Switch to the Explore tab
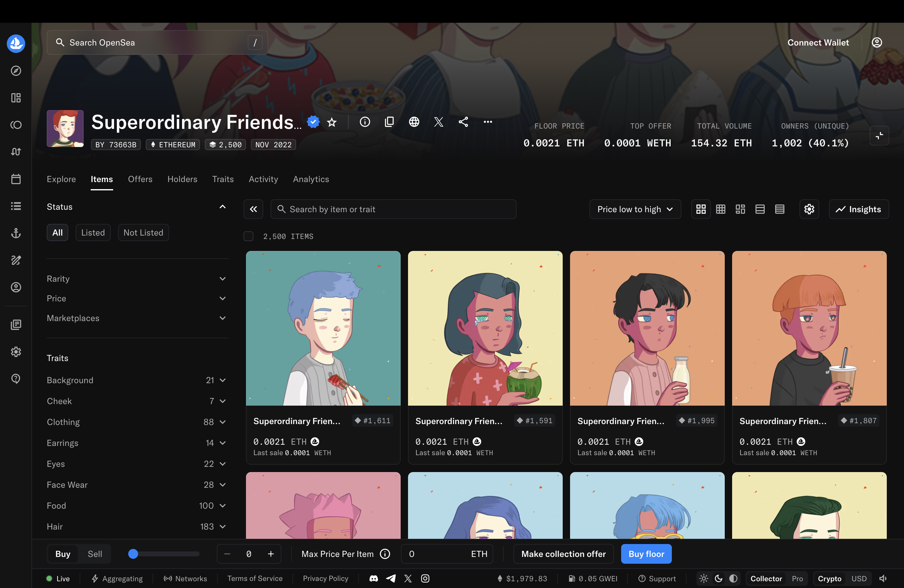Image resolution: width=904 pixels, height=588 pixels. click(61, 179)
